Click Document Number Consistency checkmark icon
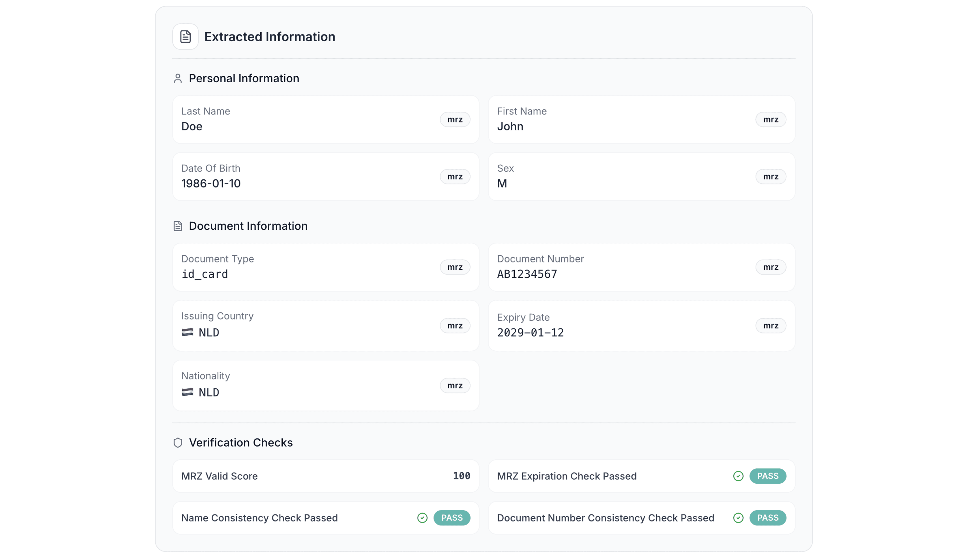Viewport: 971px width, 560px height. 738,518
